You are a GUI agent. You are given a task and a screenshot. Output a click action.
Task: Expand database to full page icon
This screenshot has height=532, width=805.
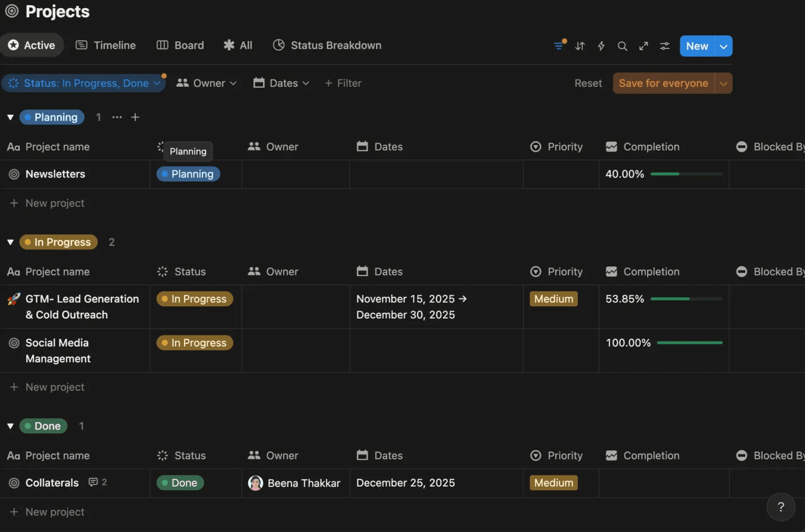click(643, 46)
